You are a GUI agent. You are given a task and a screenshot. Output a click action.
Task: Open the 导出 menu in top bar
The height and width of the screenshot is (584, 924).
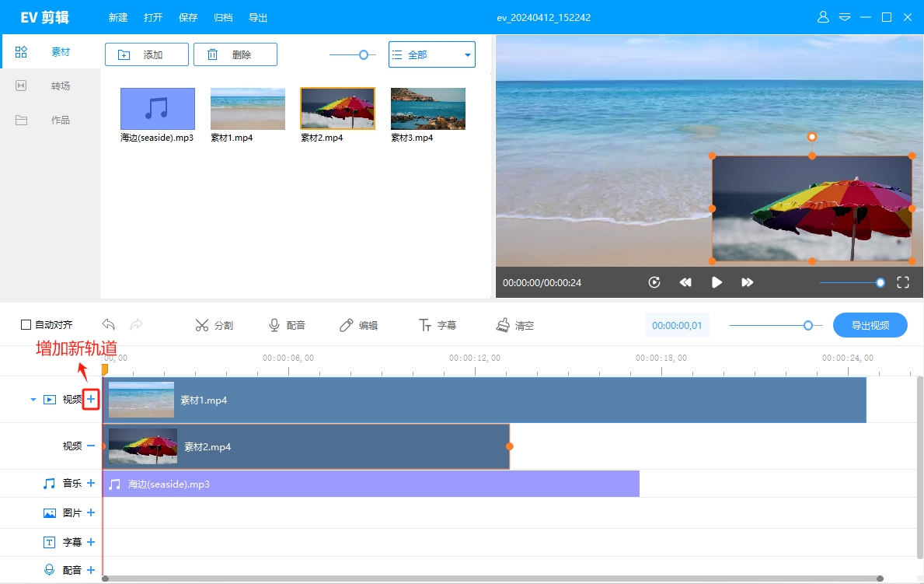click(x=258, y=18)
